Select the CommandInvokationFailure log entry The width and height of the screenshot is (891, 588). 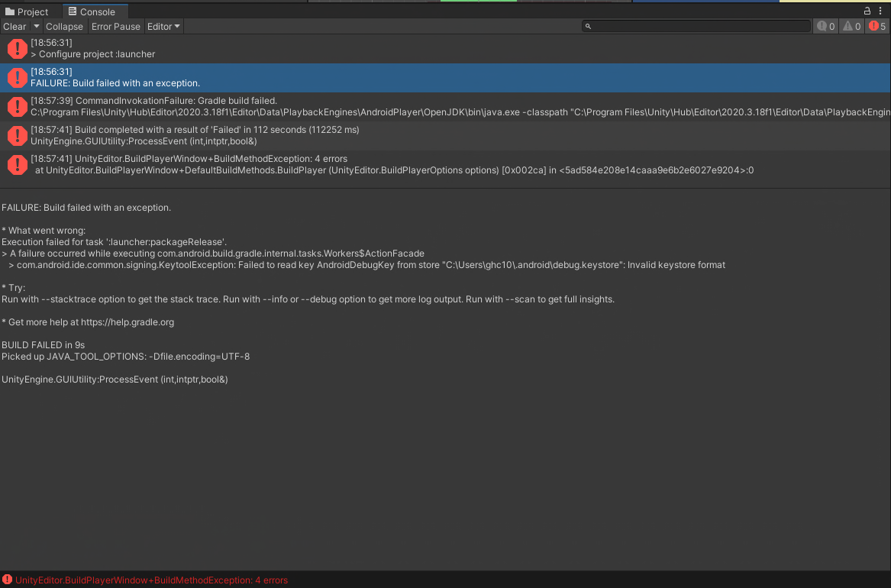pyautogui.click(x=446, y=106)
